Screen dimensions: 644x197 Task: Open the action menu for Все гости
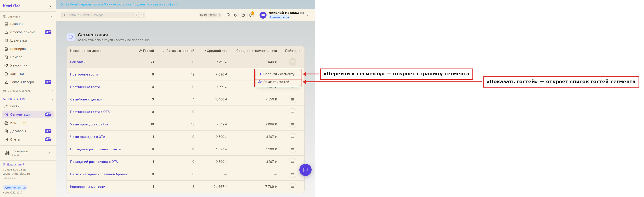[x=292, y=62]
